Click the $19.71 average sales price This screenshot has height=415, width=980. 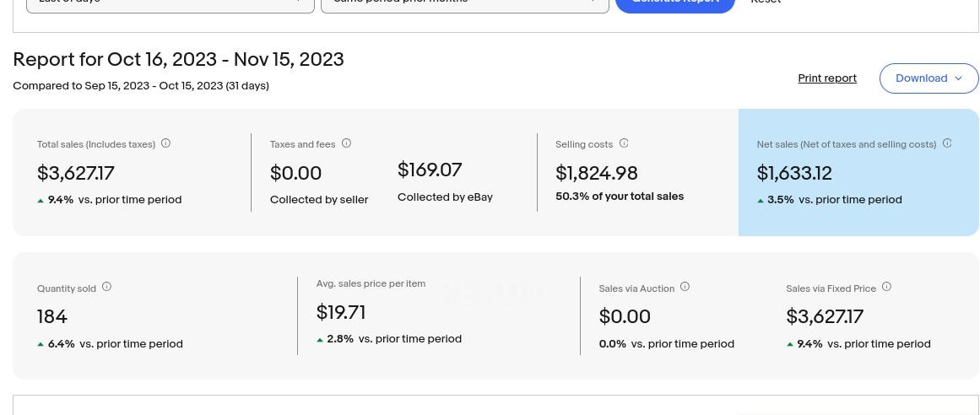pos(341,313)
